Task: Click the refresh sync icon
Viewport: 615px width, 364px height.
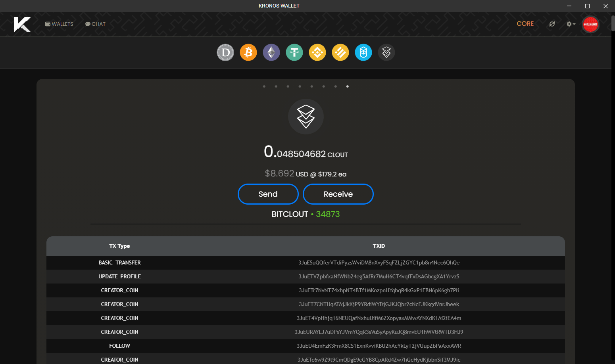Action: [552, 24]
